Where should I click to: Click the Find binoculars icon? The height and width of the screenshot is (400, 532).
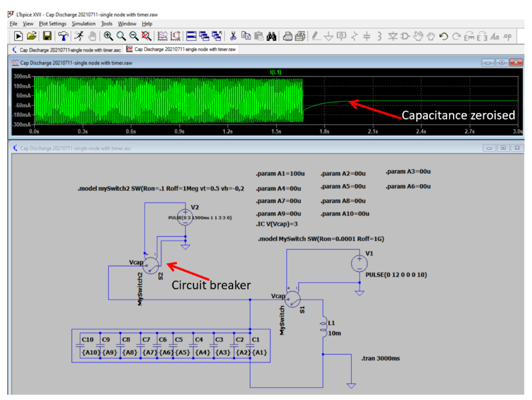tap(271, 36)
